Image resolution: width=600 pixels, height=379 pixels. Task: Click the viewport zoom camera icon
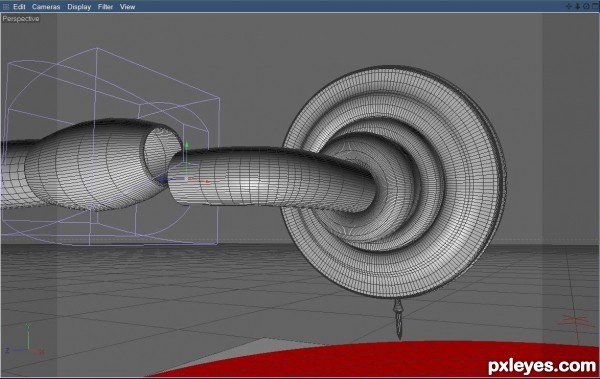pos(577,6)
